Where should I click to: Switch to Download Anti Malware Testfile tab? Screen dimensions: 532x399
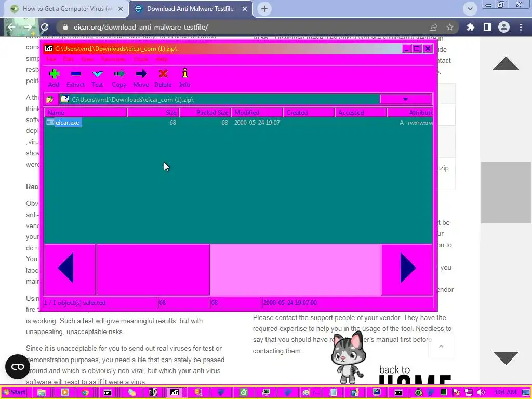(x=191, y=9)
